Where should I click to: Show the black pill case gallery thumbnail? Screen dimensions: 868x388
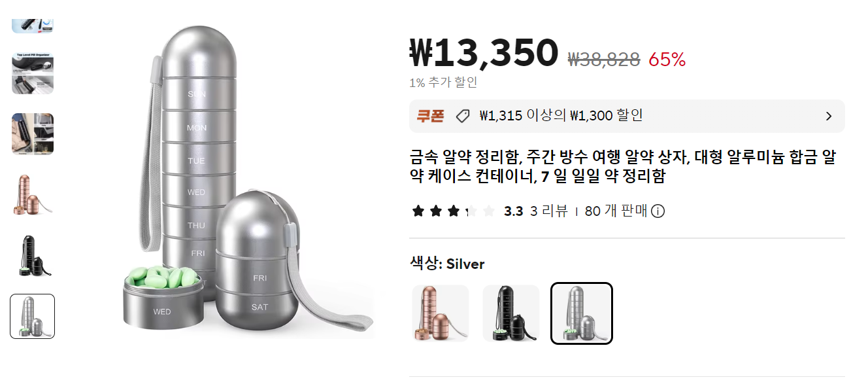[x=33, y=255]
